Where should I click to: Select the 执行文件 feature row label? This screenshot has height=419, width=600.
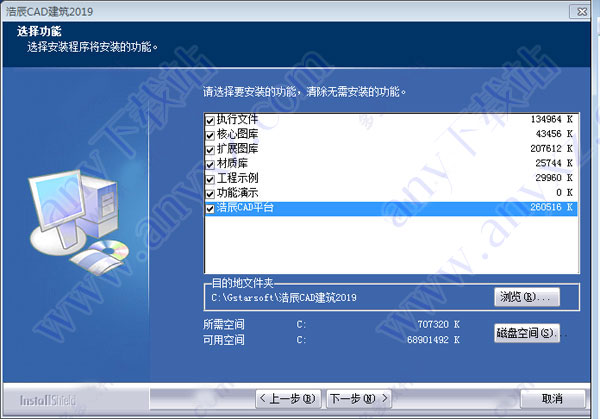tap(238, 119)
